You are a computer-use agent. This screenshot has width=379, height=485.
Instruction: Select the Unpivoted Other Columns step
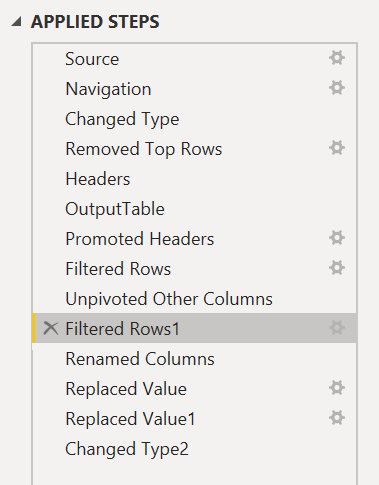coord(194,299)
